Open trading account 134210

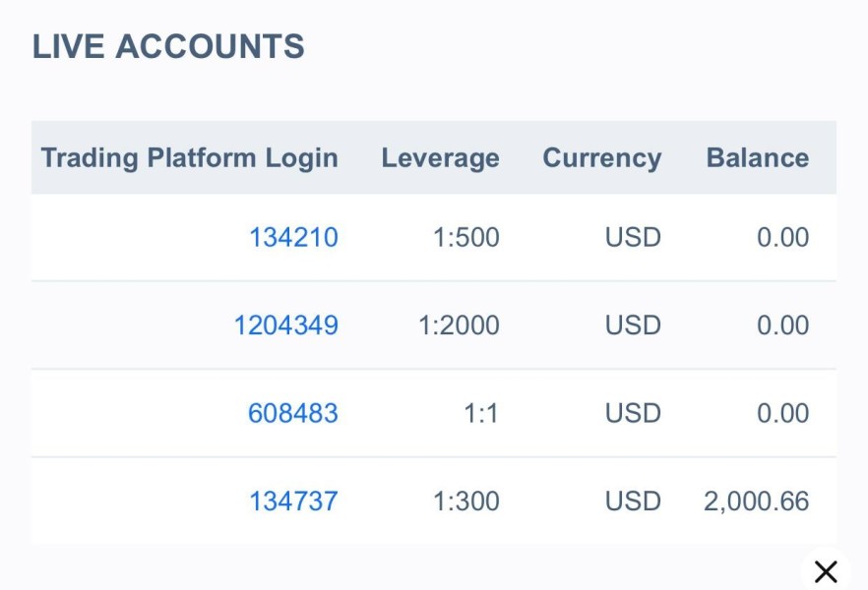293,237
